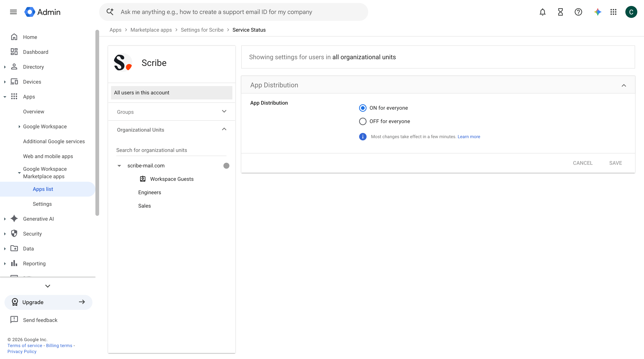The width and height of the screenshot is (644, 359).
Task: Click the Generative AI star icon
Action: pos(14,219)
